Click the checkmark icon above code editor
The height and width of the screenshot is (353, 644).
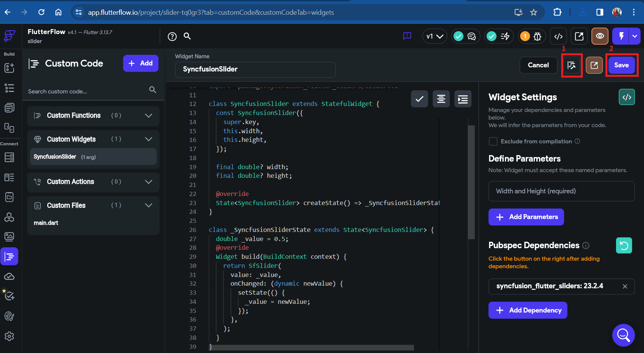420,99
